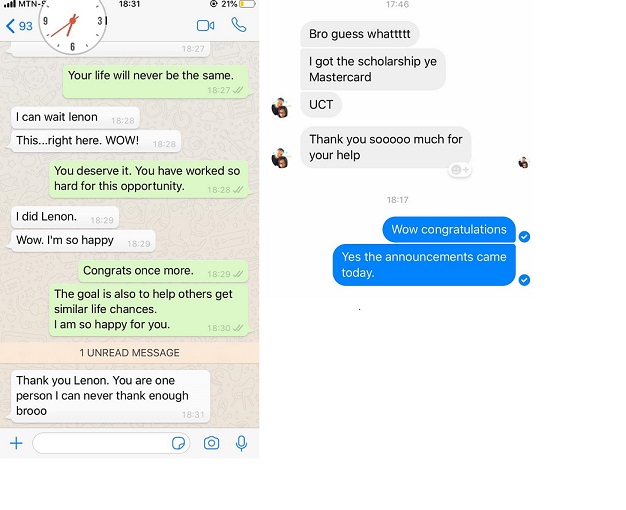Click the analog clock overlay
Screen dimensions: 626x510
[73, 24]
